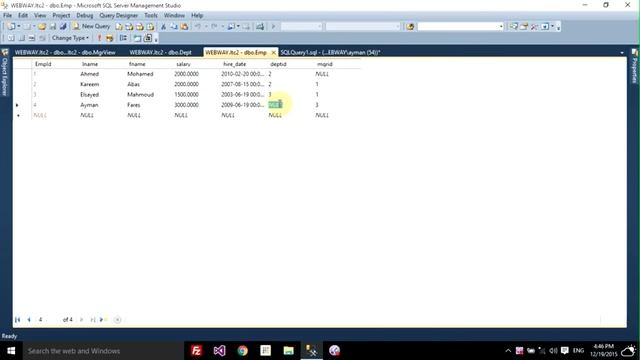640x360 pixels.
Task: Click the '1500.0000' salary cell
Action: pos(187,95)
